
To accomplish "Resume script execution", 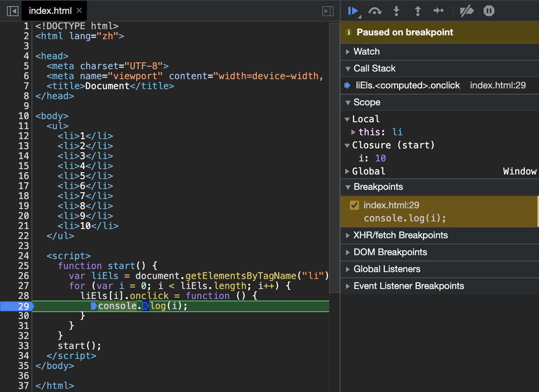I will 353,11.
